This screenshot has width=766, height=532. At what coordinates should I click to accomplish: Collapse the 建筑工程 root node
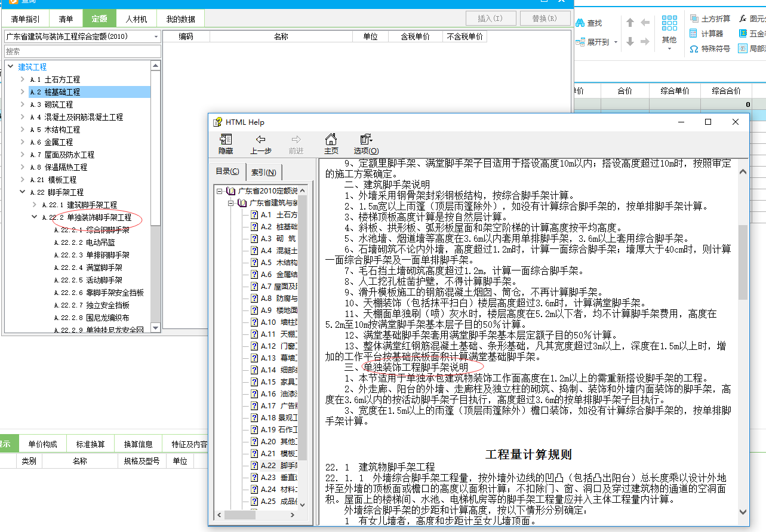click(10, 67)
